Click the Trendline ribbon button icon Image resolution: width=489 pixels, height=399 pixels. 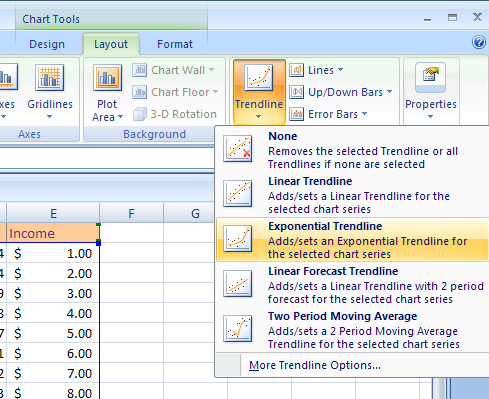[259, 78]
